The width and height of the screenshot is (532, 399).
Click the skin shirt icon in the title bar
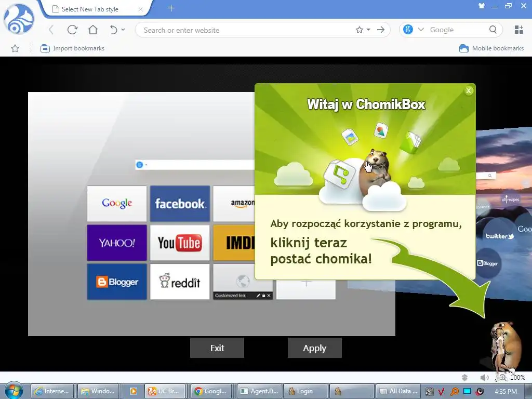click(x=481, y=6)
